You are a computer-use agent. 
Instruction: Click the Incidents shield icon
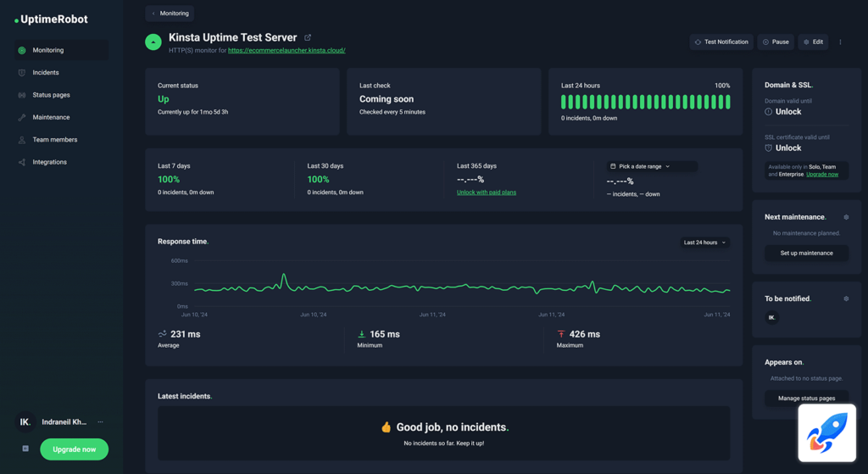coord(22,73)
